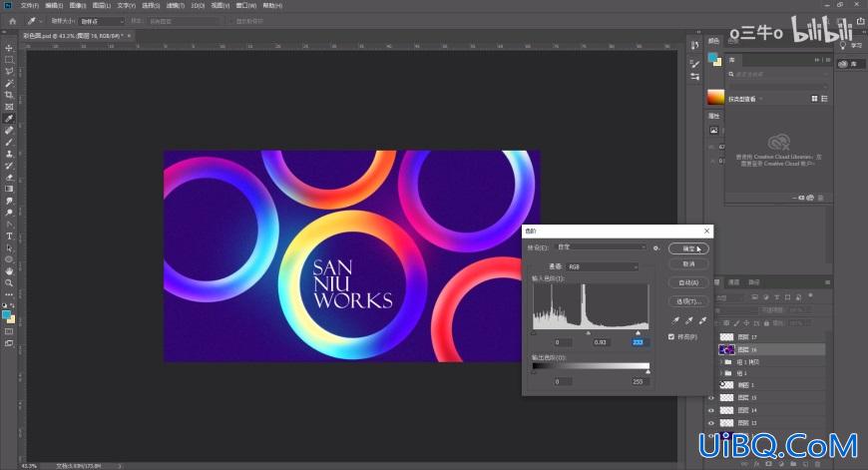Select the Clone Stamp tool
This screenshot has height=470, width=868.
coord(9,154)
